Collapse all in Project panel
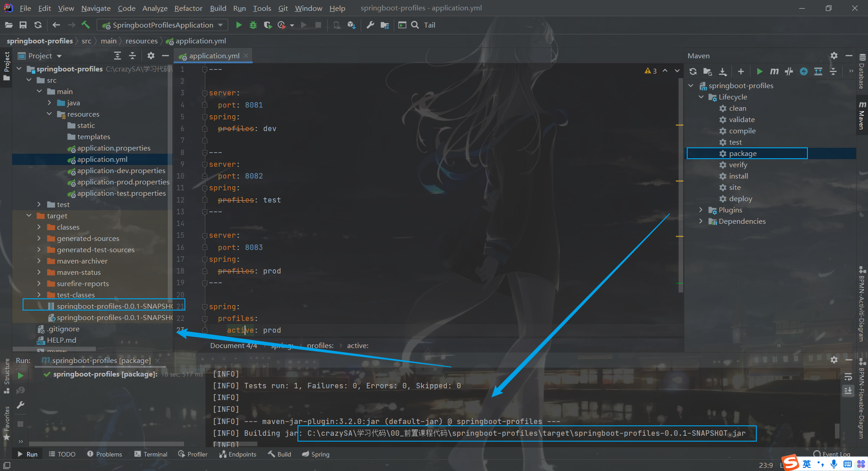This screenshot has height=471, width=868. (x=132, y=56)
